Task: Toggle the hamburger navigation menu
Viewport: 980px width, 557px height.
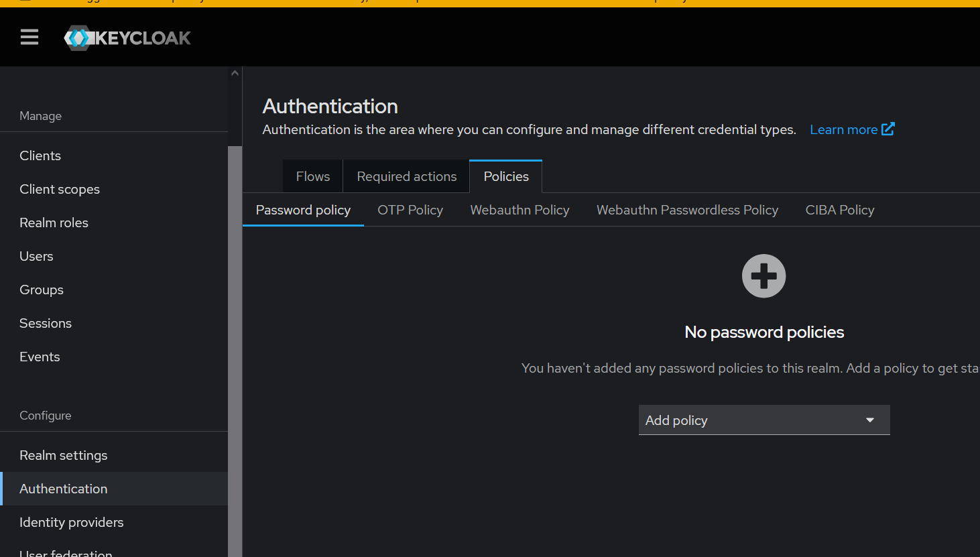Action: coord(29,38)
